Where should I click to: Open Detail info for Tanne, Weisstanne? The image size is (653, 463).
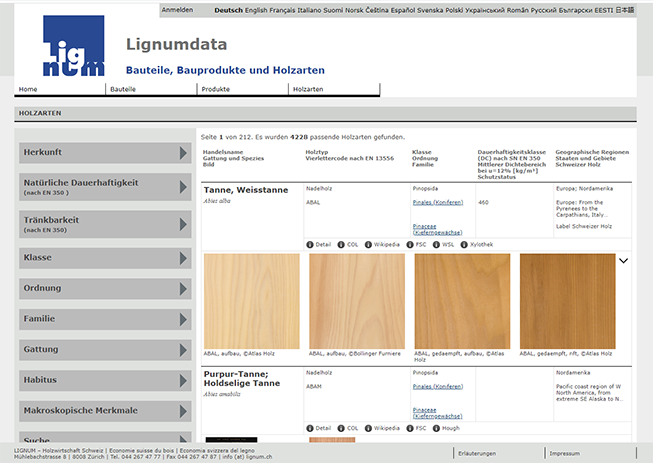319,244
